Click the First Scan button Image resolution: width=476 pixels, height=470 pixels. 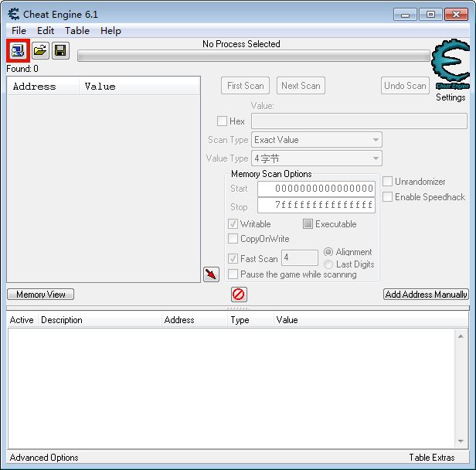tap(245, 86)
